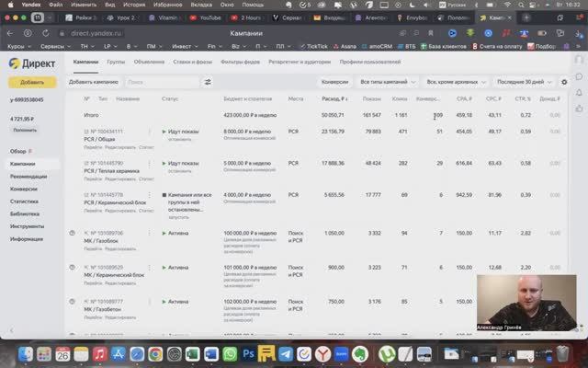
Task: Click the thumbs-up feedback icon in right panel
Action: click(x=579, y=109)
